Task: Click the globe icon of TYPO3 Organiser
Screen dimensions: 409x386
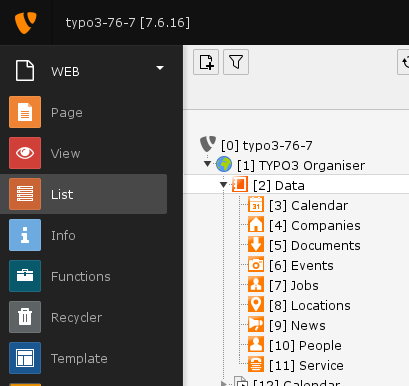Action: point(224,164)
